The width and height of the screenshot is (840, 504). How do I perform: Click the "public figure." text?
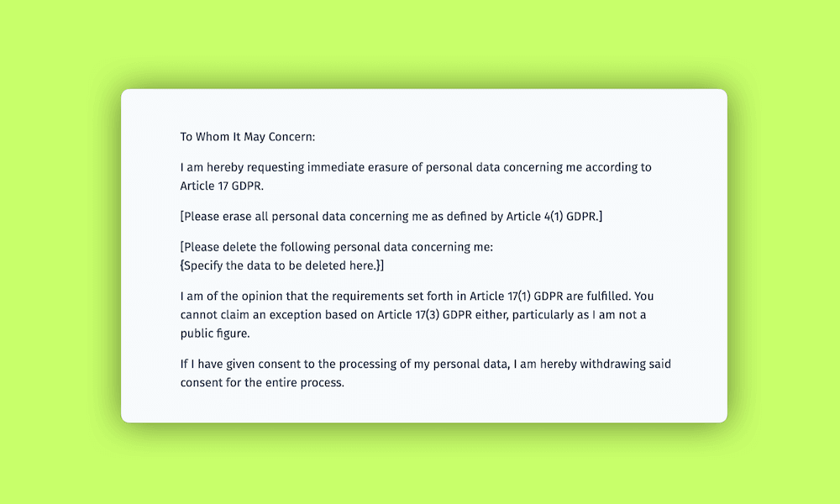(215, 333)
